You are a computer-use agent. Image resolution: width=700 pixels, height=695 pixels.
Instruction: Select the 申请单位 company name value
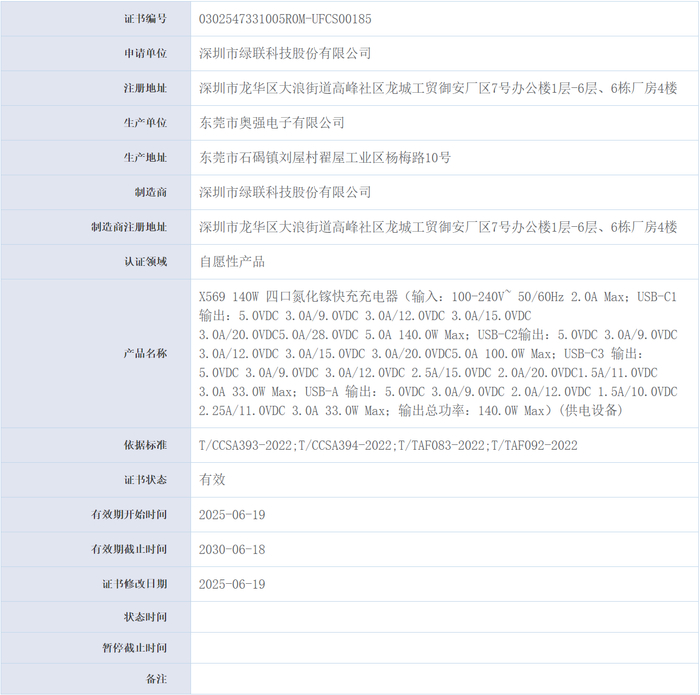285,54
